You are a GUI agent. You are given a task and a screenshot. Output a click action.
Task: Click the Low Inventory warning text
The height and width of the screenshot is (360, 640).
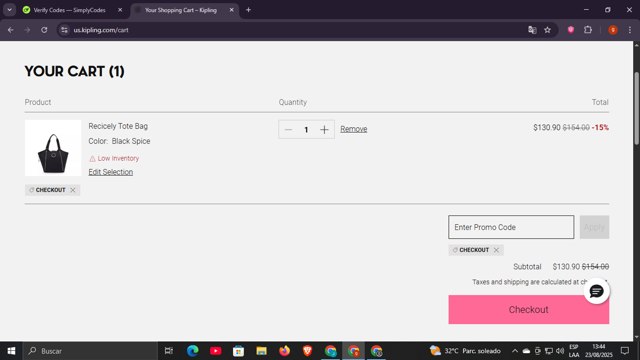pos(118,158)
